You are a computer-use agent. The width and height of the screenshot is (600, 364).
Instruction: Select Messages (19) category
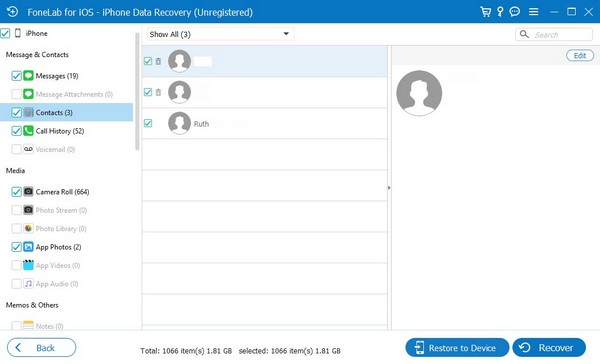tap(57, 76)
